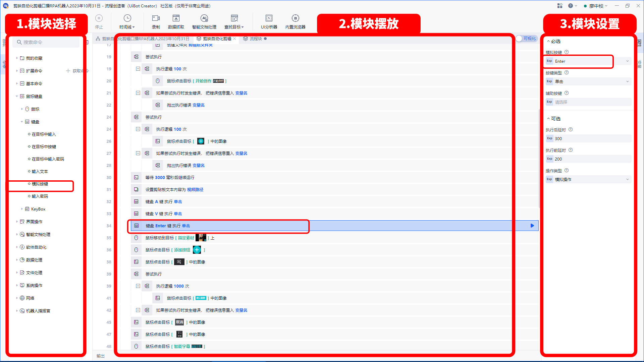The image size is (644, 362).
Task: Open the Data Capture (数据抓取) tool
Action: 176,21
